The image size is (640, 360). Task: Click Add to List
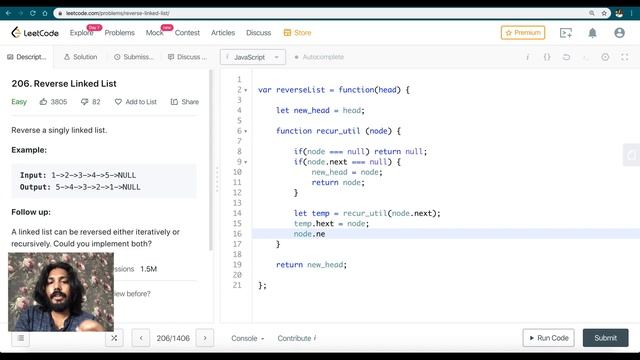(136, 102)
